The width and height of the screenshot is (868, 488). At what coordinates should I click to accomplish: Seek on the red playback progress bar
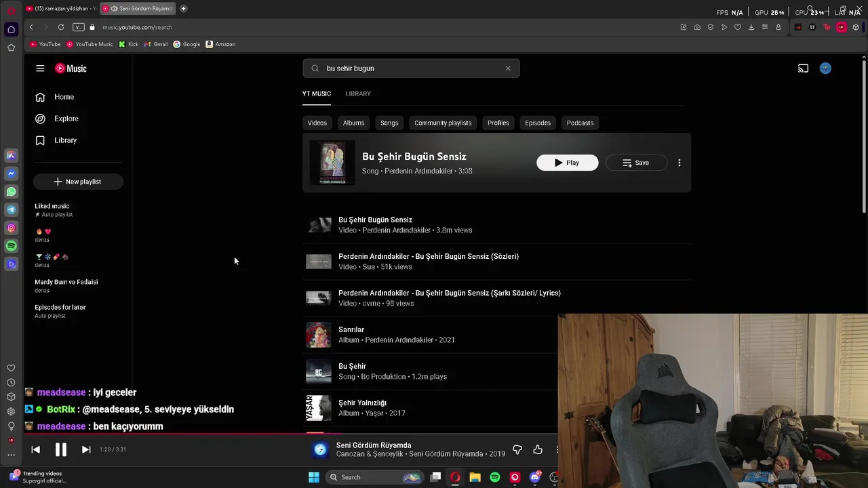point(292,433)
